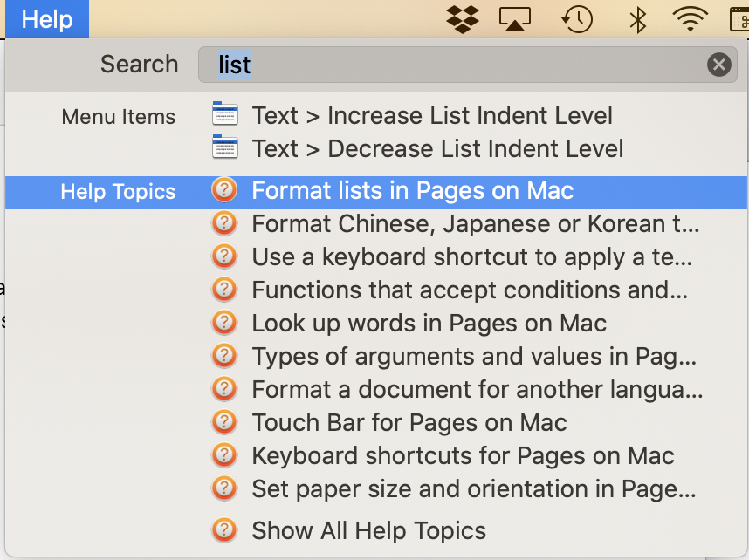The width and height of the screenshot is (749, 560).
Task: Open 'Format lists in Pages on Mac' topic
Action: tap(376, 192)
